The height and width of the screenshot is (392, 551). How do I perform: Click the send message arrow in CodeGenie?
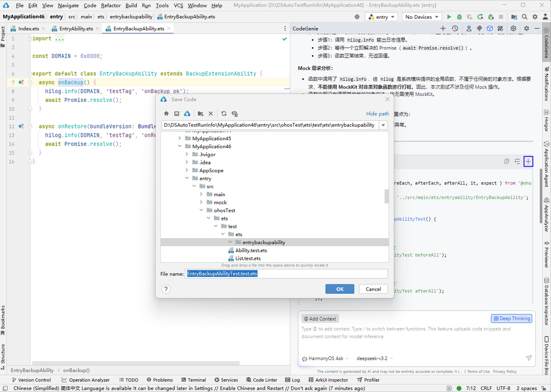pyautogui.click(x=529, y=358)
